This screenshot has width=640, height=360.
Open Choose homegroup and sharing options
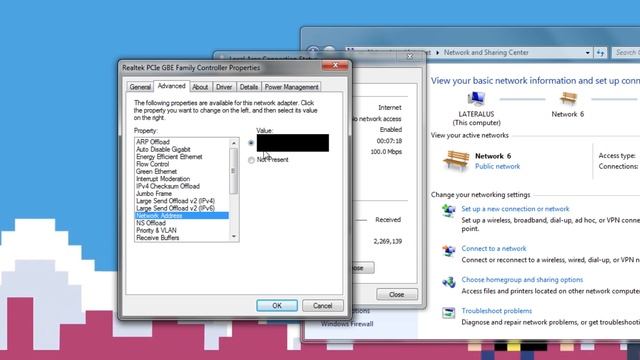click(x=522, y=280)
